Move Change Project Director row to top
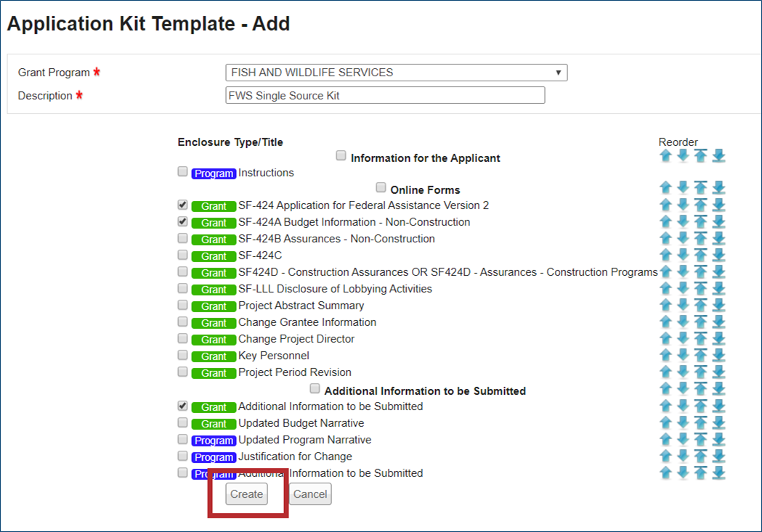 pos(700,339)
